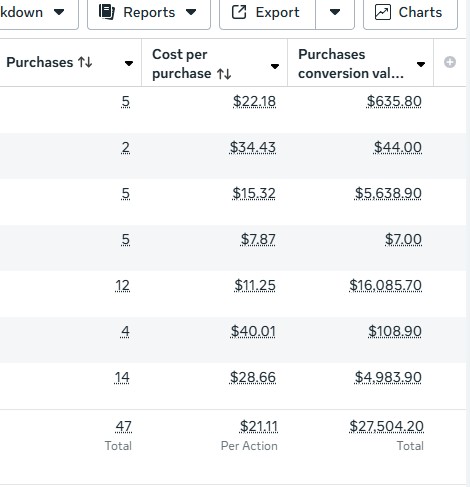
Task: Open Purchases conversion value column dropdown
Action: [421, 64]
